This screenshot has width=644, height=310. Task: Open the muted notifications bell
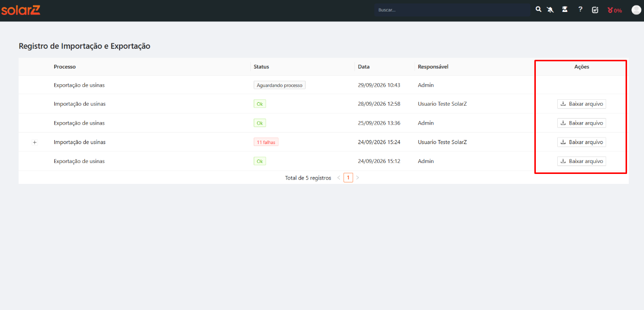pos(551,9)
